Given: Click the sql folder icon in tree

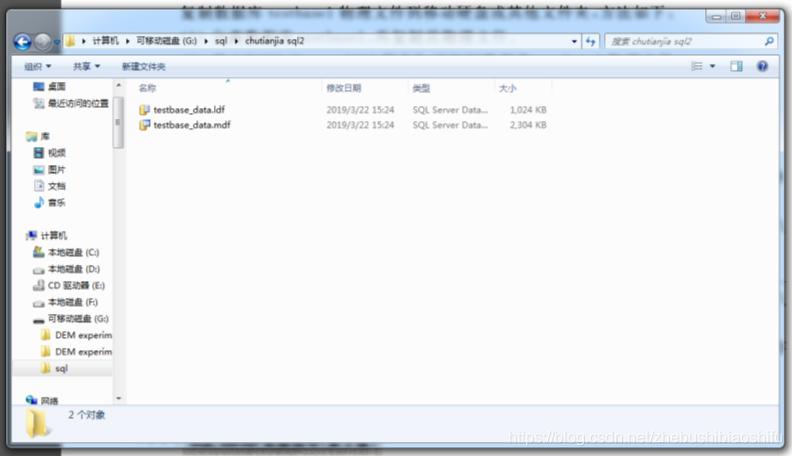Looking at the screenshot, I should click(45, 368).
